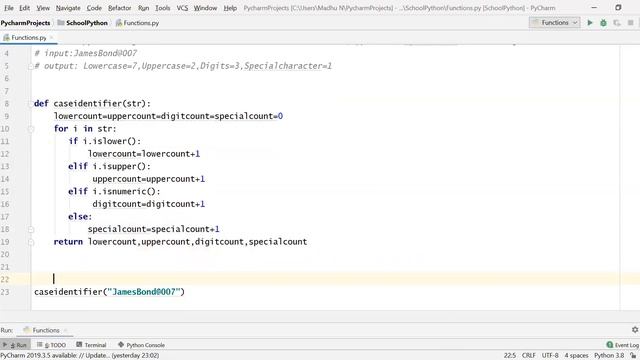Viewport: 640px width, 360px height.
Task: Run with coverage icon in toolbar
Action: click(617, 23)
